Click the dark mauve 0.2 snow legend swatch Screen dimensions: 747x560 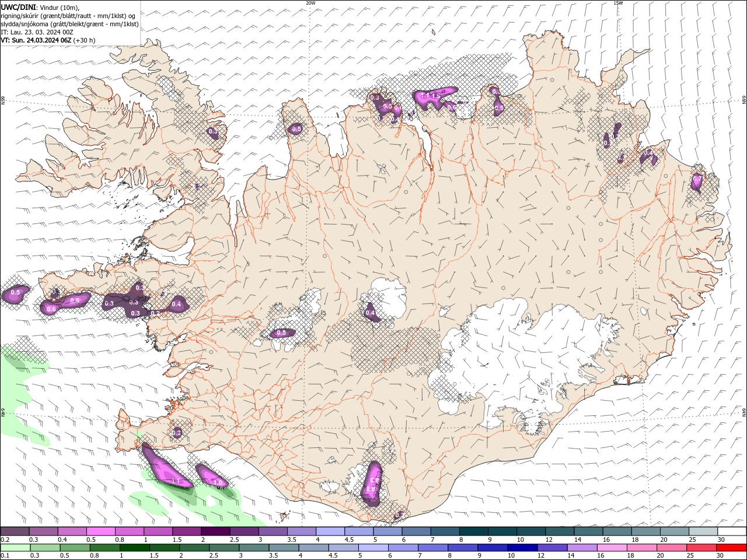[x=15, y=531]
